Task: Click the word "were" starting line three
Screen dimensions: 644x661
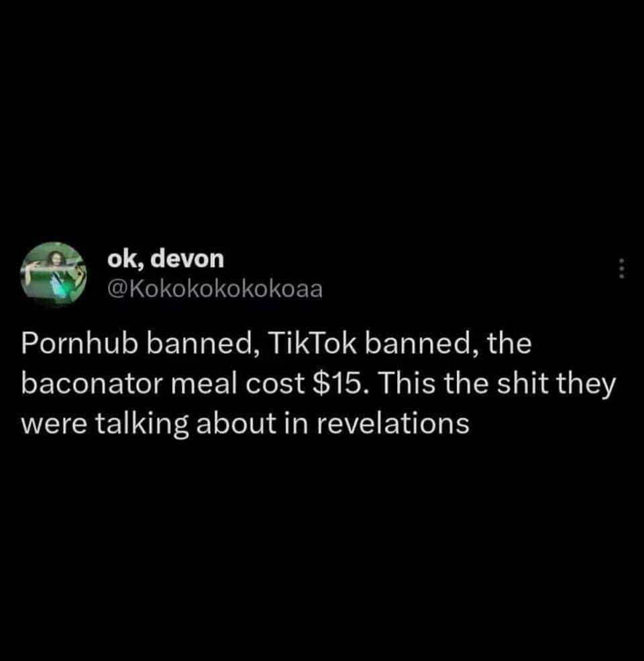Action: point(54,425)
